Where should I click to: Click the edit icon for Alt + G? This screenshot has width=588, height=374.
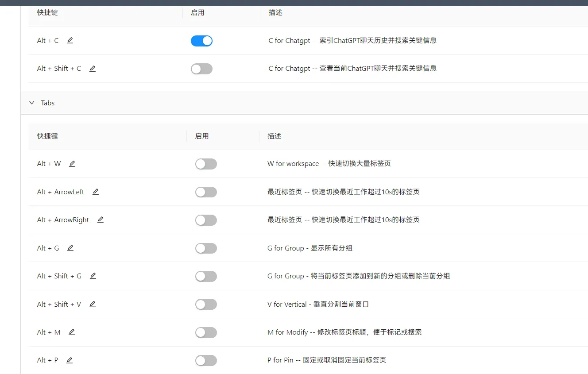[x=70, y=248]
